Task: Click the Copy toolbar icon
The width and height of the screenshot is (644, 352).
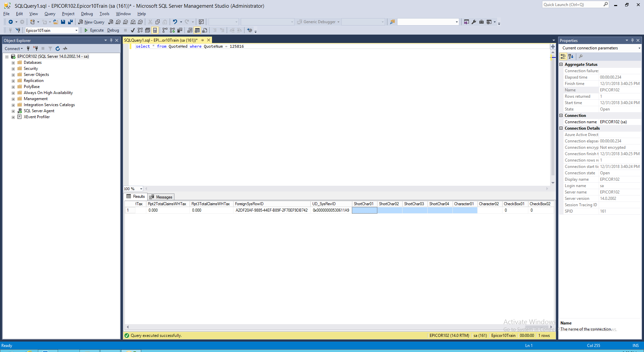Action: tap(158, 22)
